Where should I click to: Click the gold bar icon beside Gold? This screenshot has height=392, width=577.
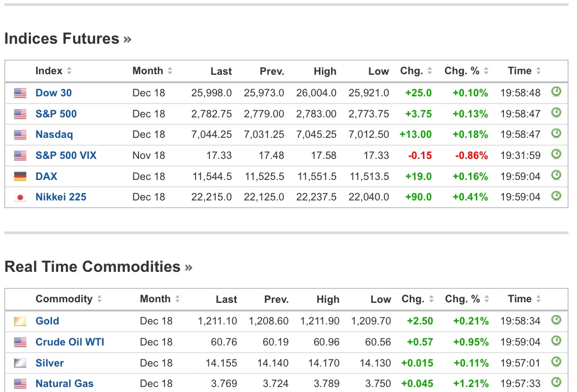coord(20,321)
